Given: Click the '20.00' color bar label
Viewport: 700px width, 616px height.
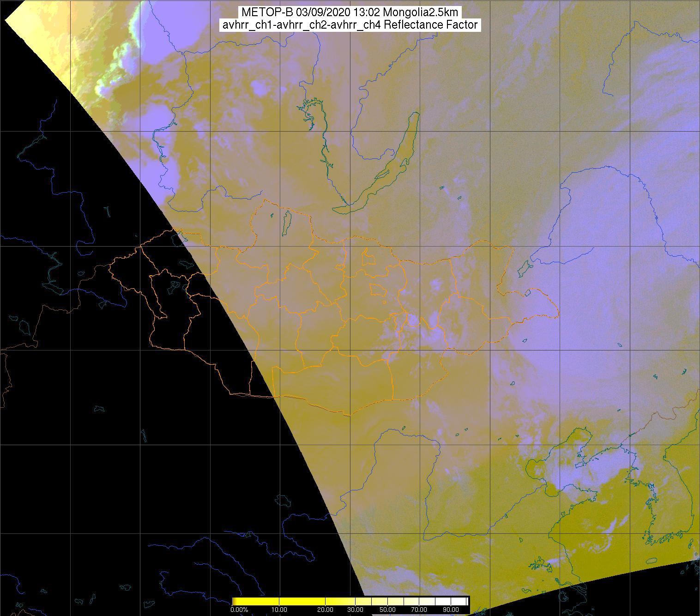Looking at the screenshot, I should point(326,610).
